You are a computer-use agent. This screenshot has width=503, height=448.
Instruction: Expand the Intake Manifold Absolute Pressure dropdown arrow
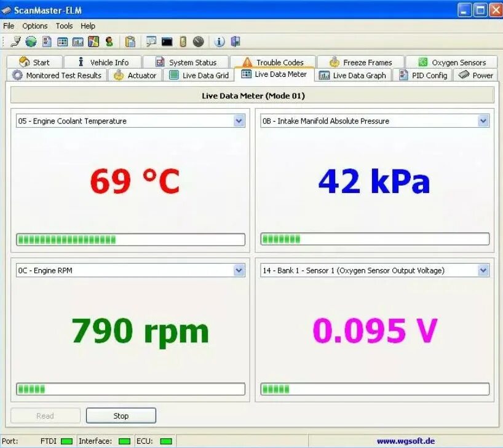tap(483, 121)
